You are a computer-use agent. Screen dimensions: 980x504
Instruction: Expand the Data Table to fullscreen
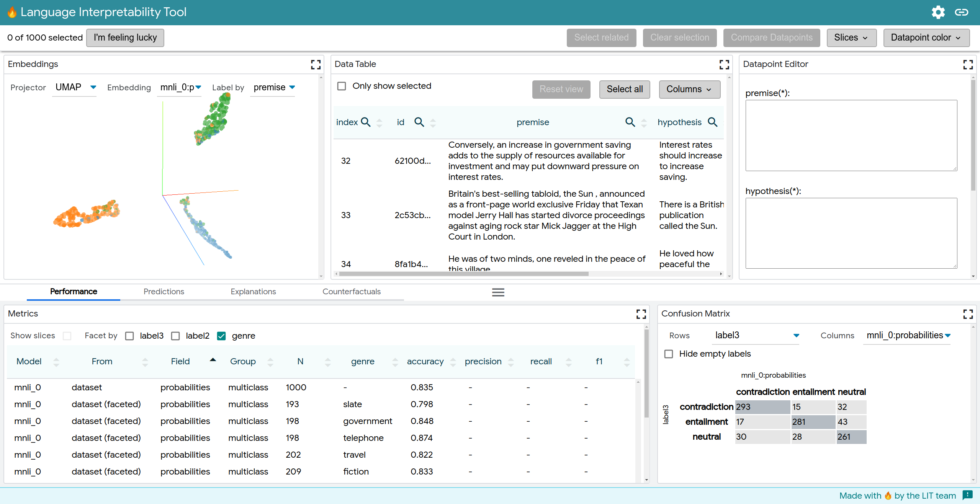pos(724,64)
